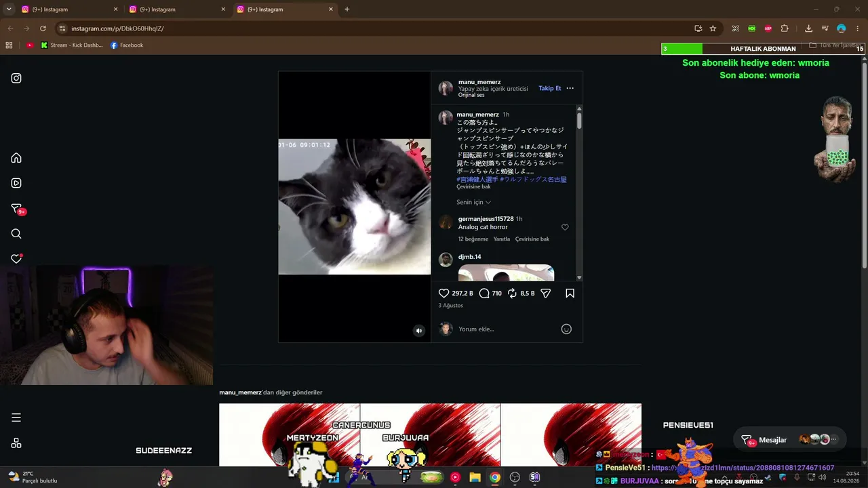Translate germanjesus115728's comment

coord(532,239)
